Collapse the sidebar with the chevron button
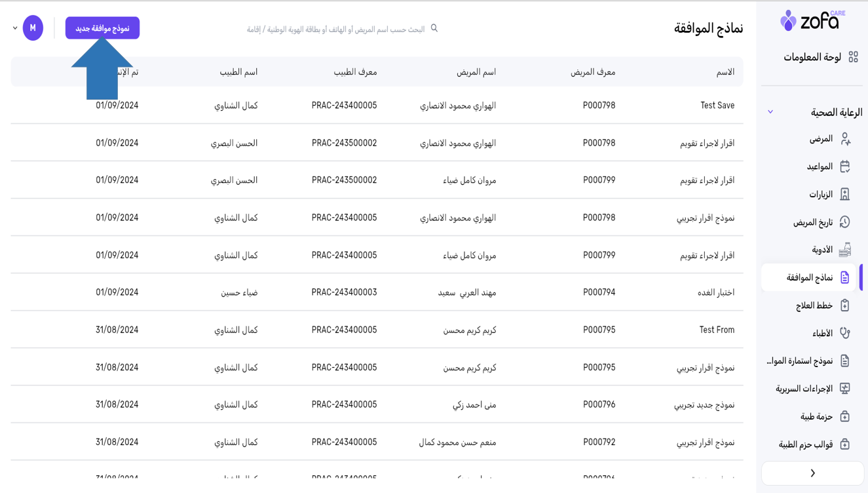868x493 pixels. pyautogui.click(x=812, y=473)
